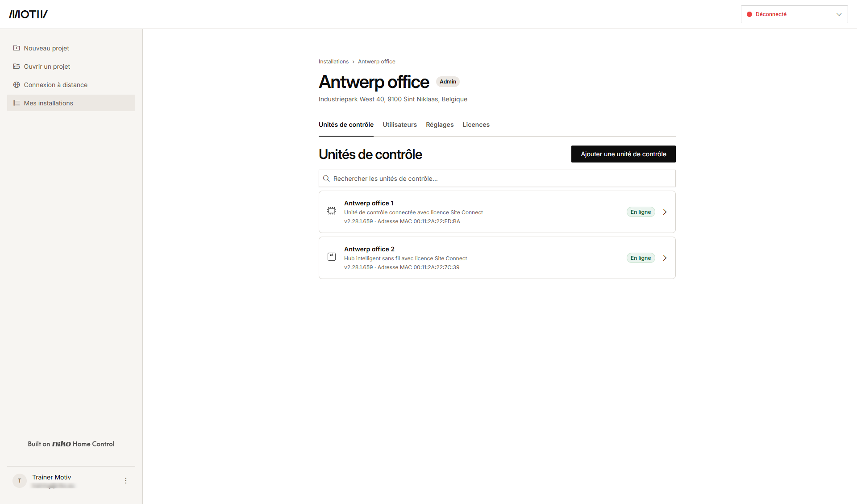Viewport: 857px width, 504px height.
Task: Click the Nouveau projet folder icon
Action: pyautogui.click(x=17, y=48)
